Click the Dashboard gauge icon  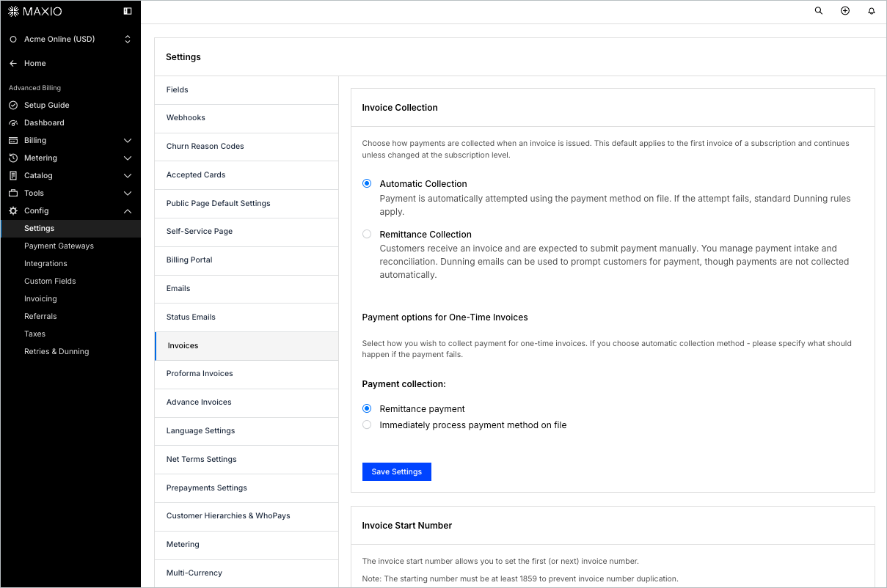click(13, 122)
